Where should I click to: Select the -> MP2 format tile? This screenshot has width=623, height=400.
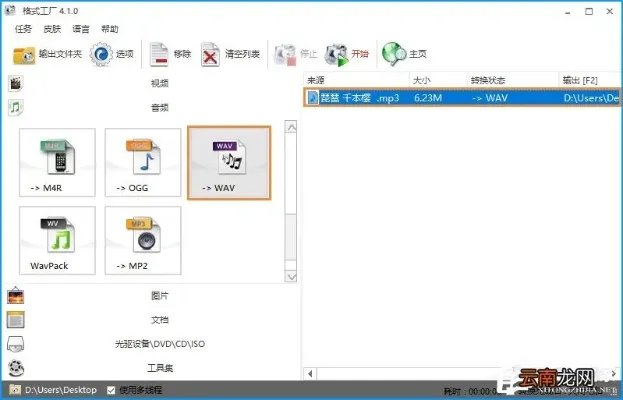click(x=143, y=240)
